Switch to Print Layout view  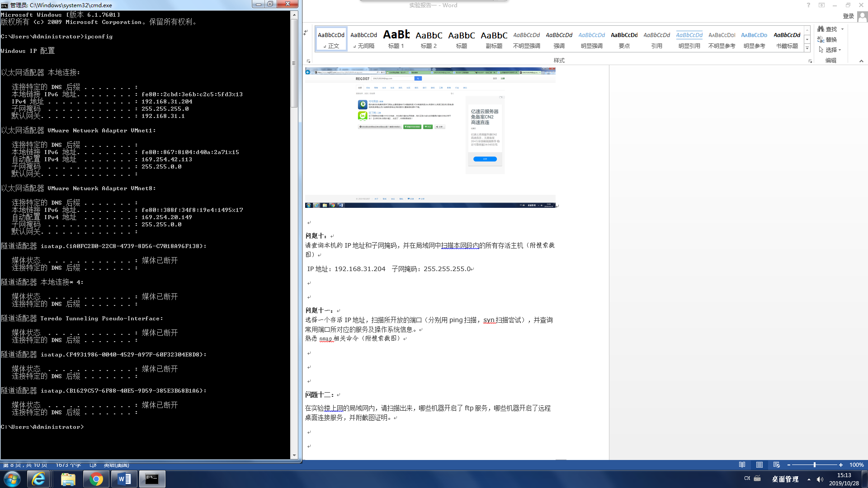pyautogui.click(x=759, y=465)
